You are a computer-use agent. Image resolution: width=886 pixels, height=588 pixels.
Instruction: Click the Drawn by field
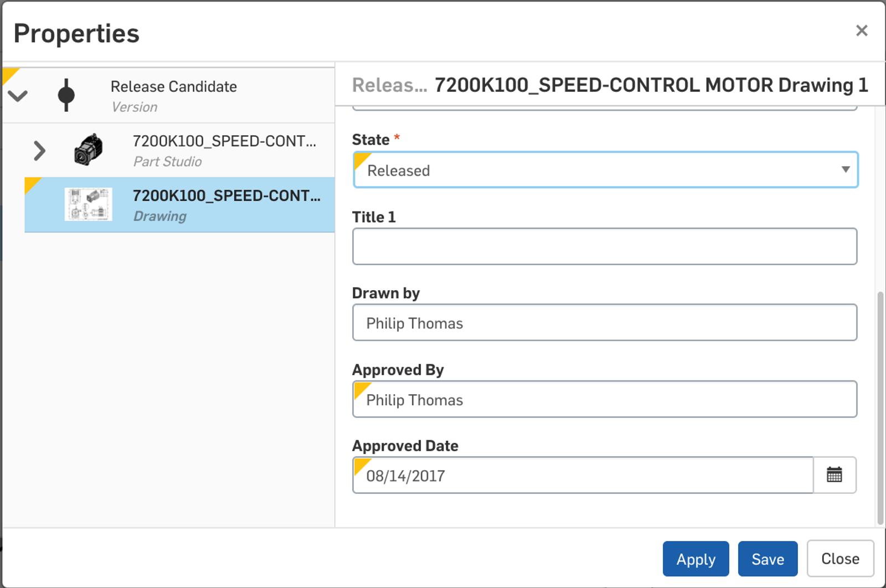click(604, 323)
